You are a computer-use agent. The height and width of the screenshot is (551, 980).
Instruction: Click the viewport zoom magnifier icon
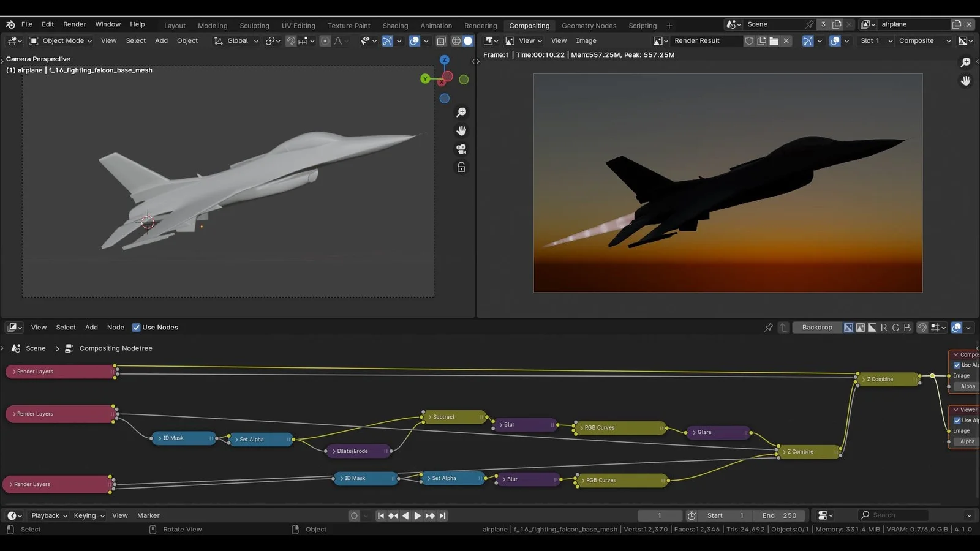[461, 112]
